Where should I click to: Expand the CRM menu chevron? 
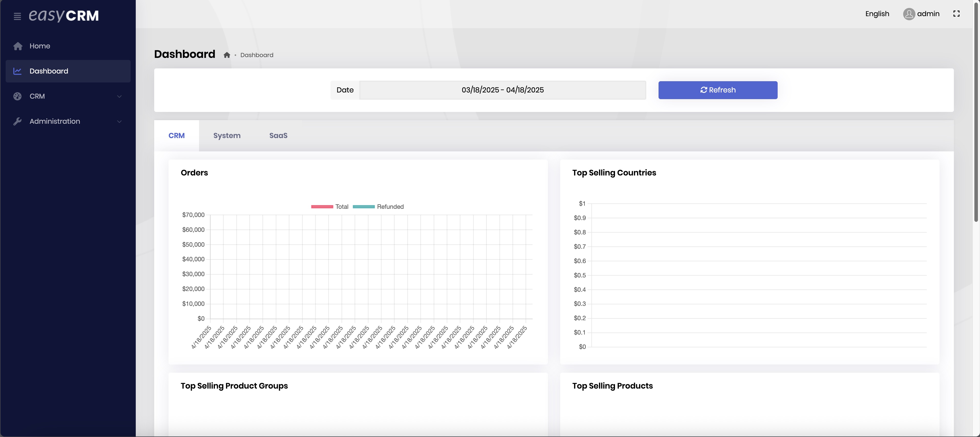click(119, 96)
